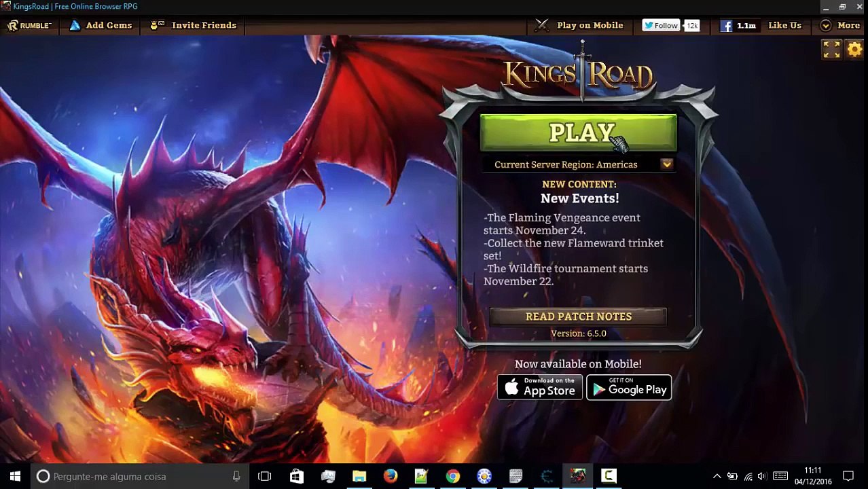Click the 12k Twitter follower count
Screen dimensions: 868x489
691,26
